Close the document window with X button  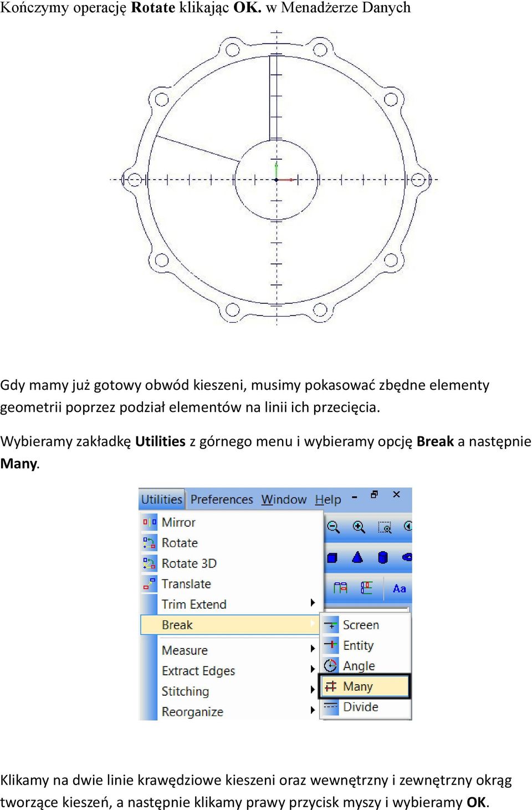coord(396,494)
